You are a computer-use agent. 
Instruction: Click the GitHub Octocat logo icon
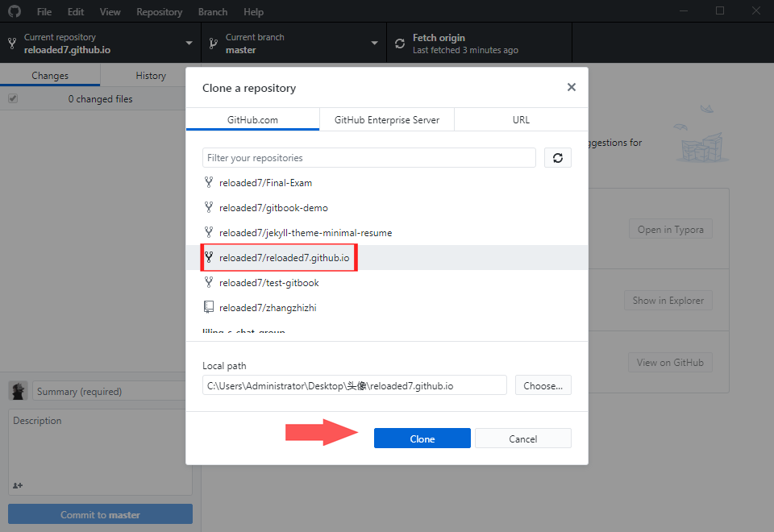click(x=15, y=10)
